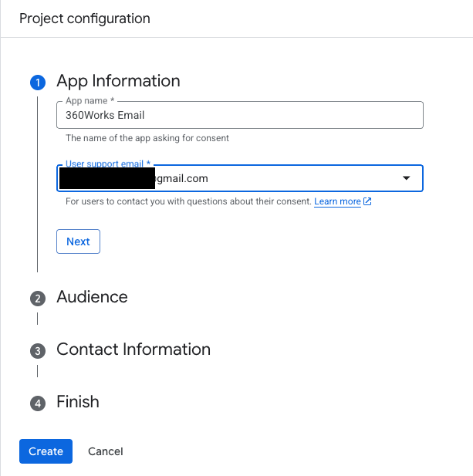Click the App name input field
473x476 pixels.
click(239, 115)
